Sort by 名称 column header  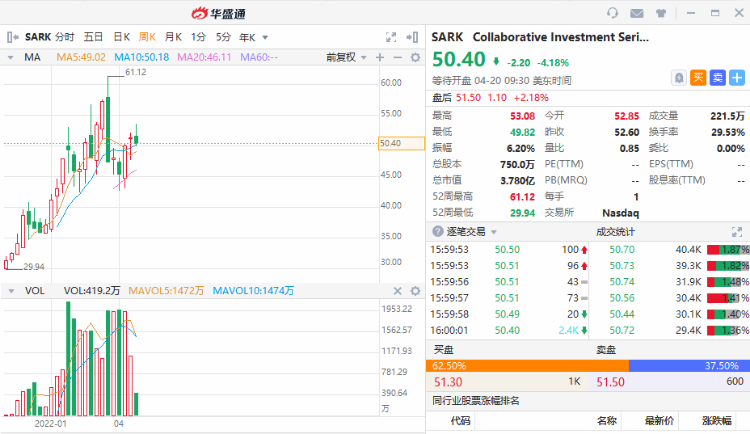click(x=607, y=421)
